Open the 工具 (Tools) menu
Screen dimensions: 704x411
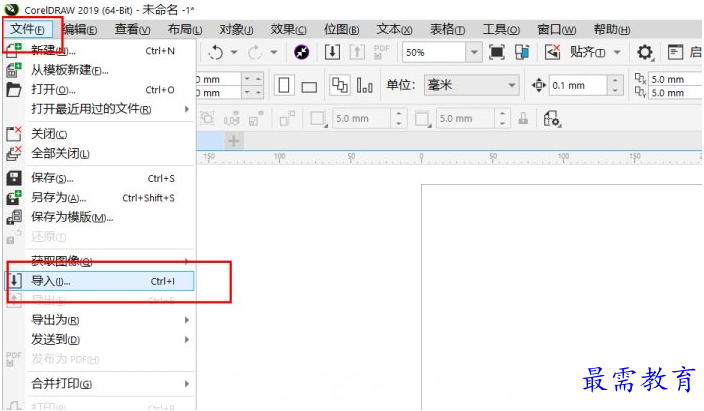coord(501,30)
